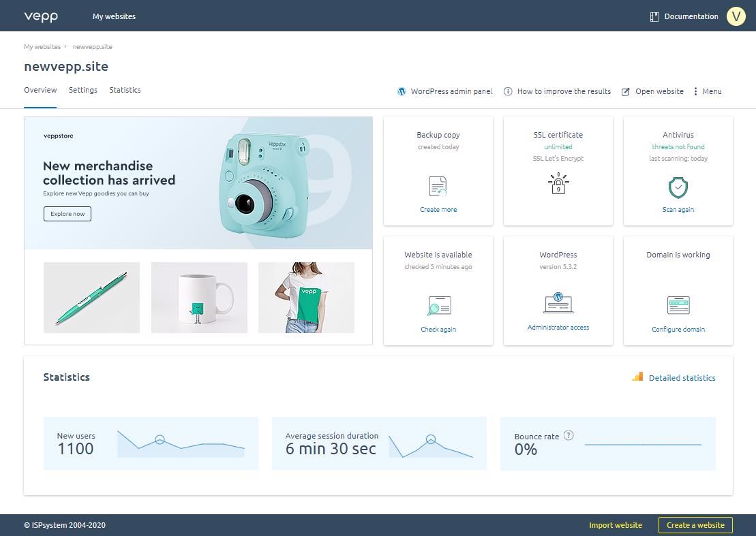Click the backup document icon under Backup copy
Viewport: 756px width, 536px height.
point(438,185)
